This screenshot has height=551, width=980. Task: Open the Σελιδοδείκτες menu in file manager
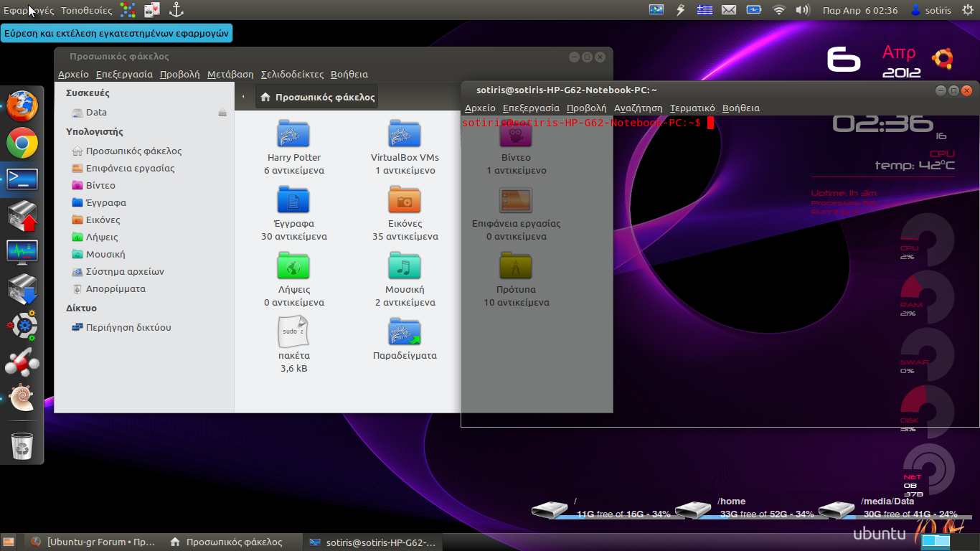click(x=292, y=74)
